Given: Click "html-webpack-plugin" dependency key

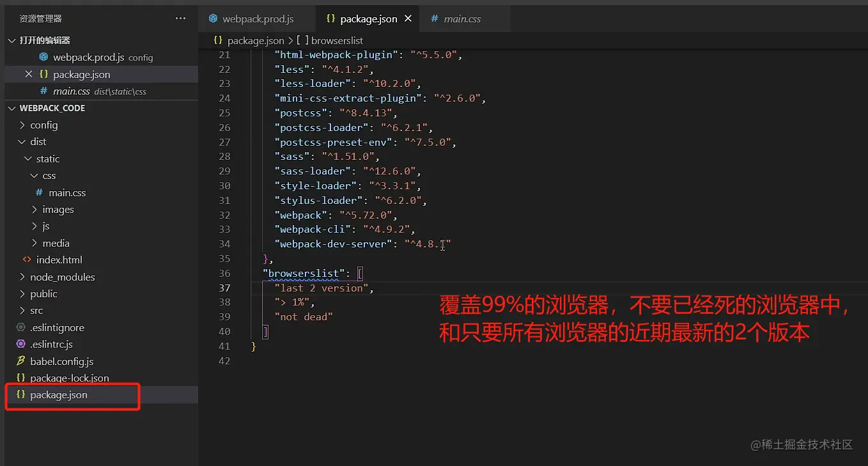Looking at the screenshot, I should pyautogui.click(x=336, y=54).
